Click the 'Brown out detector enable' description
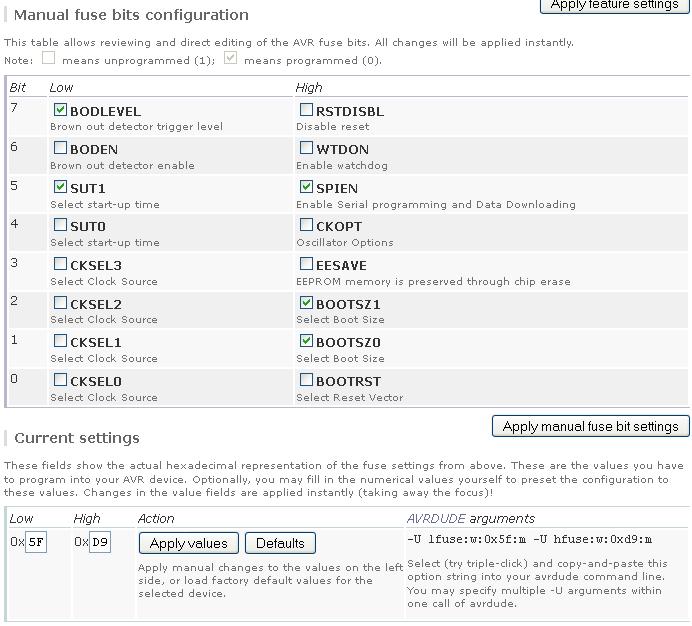The image size is (692, 626). click(x=122, y=166)
